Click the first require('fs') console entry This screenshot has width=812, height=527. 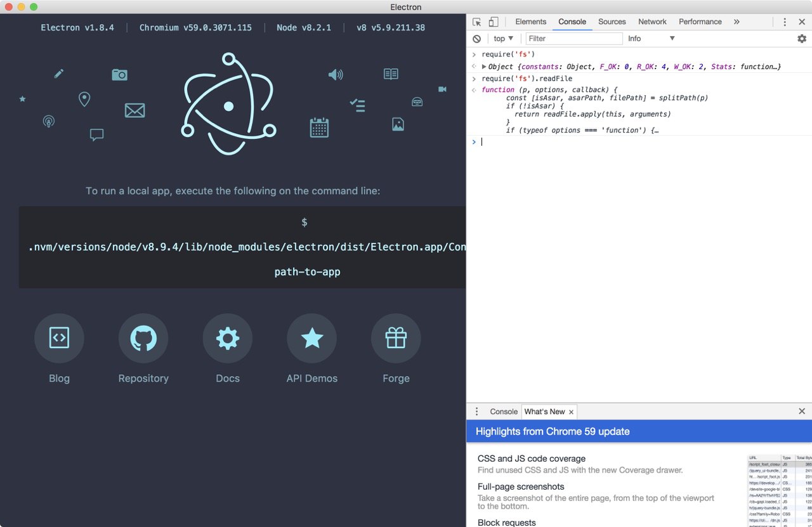tap(508, 55)
